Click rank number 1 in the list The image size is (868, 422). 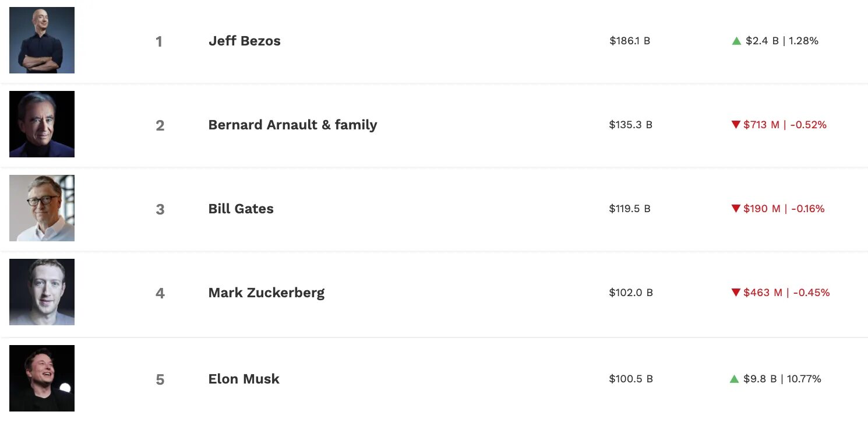pyautogui.click(x=159, y=41)
